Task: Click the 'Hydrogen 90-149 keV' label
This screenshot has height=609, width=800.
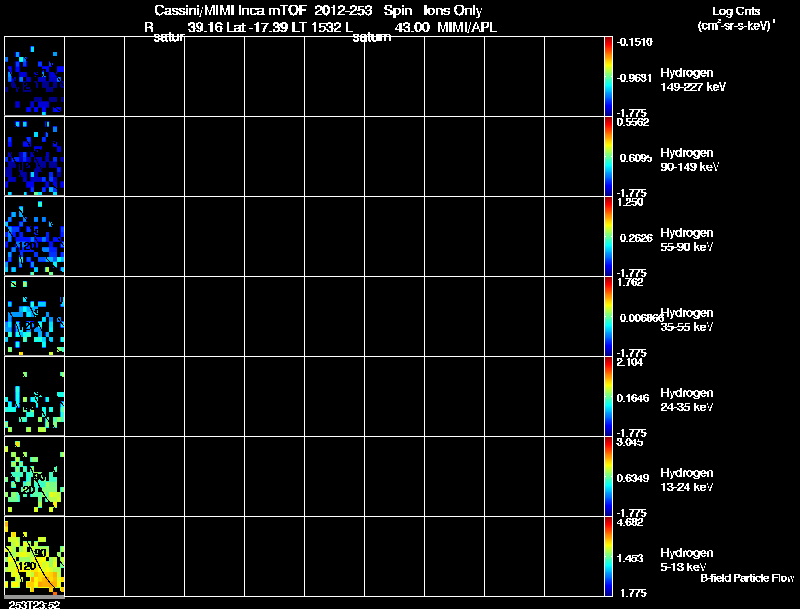Action: pyautogui.click(x=689, y=160)
